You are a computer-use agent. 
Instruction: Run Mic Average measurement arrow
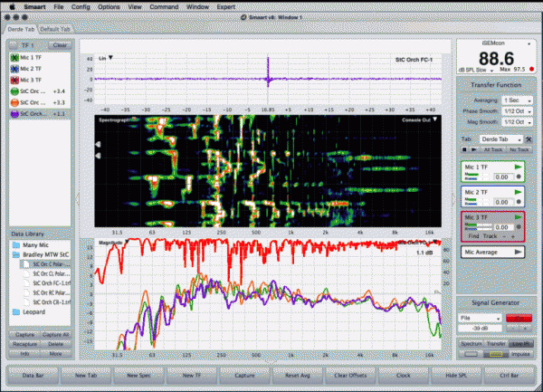coord(519,251)
